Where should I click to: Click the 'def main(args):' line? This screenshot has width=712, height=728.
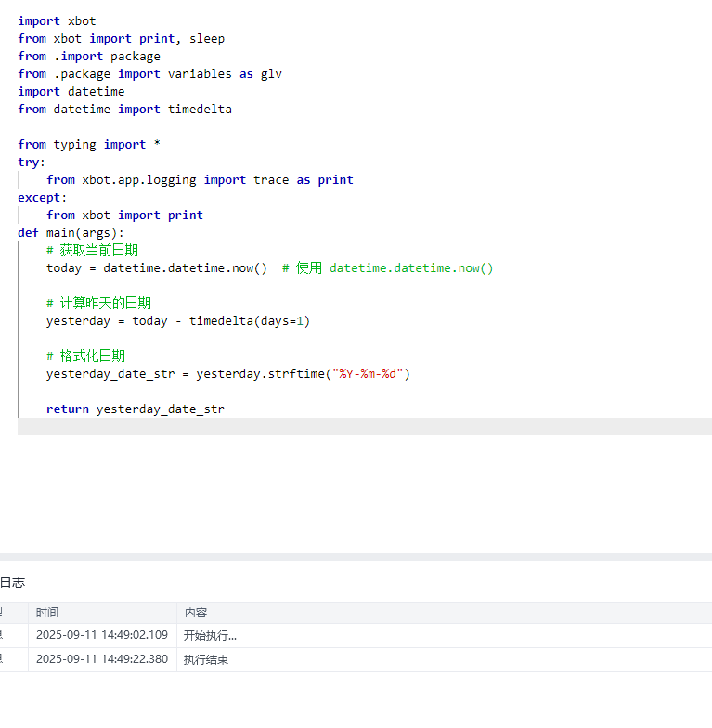71,232
